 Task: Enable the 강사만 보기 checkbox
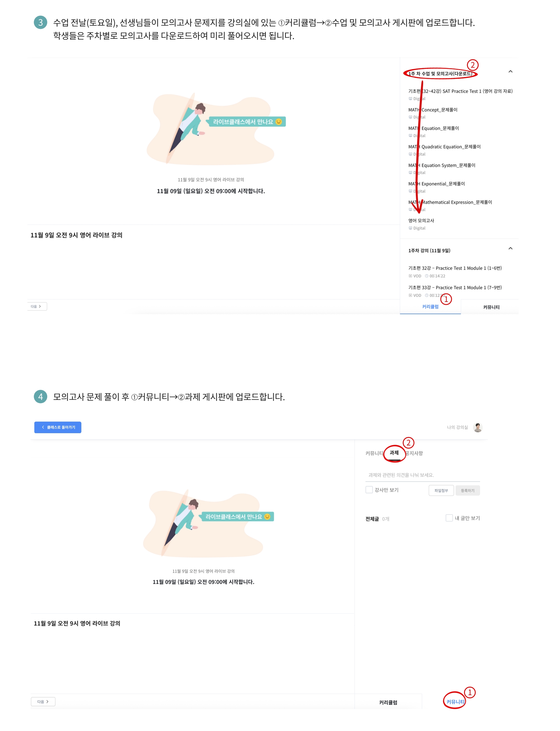pos(369,490)
